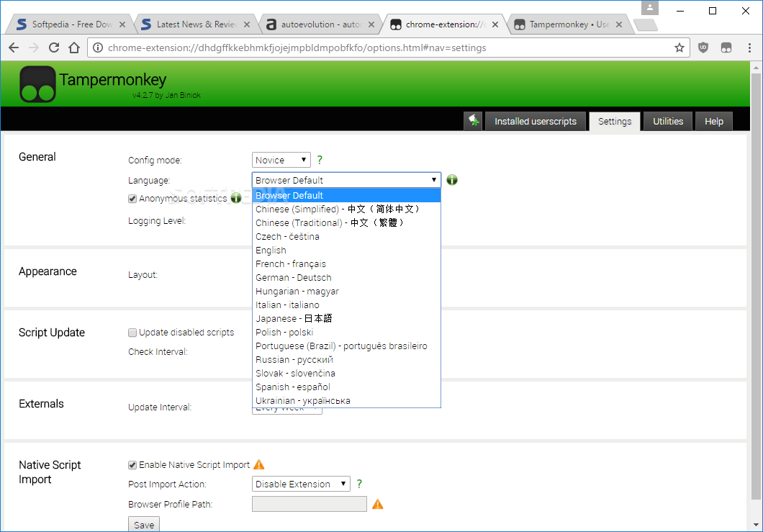The width and height of the screenshot is (763, 532).
Task: Open the Utilities tab
Action: 668,121
